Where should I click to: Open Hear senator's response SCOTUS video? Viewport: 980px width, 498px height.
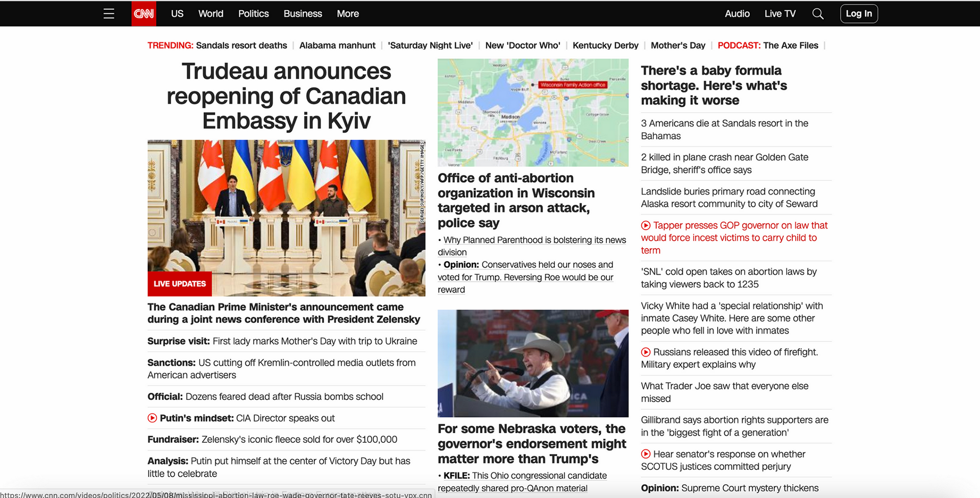[723, 460]
